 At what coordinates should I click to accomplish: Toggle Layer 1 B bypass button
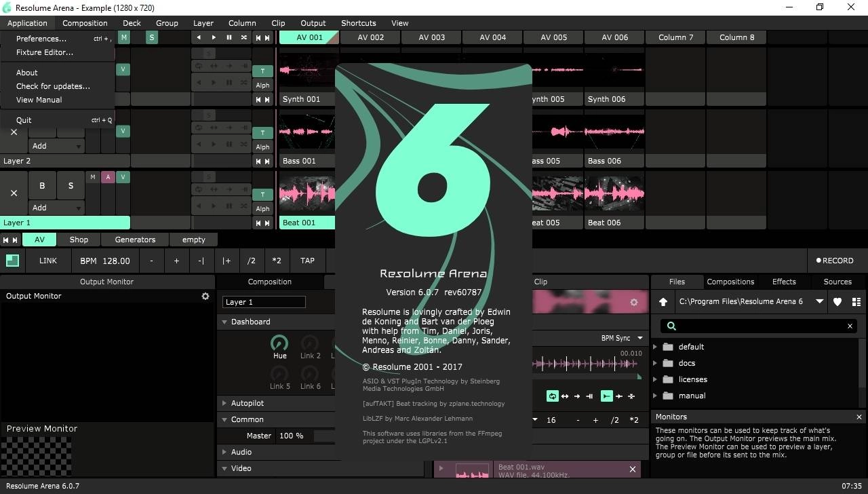tap(42, 185)
